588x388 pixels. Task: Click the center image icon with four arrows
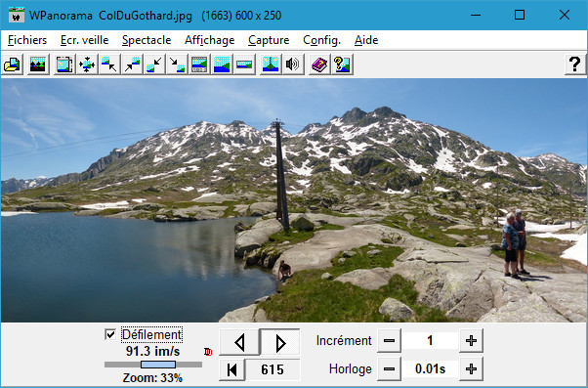point(87,65)
